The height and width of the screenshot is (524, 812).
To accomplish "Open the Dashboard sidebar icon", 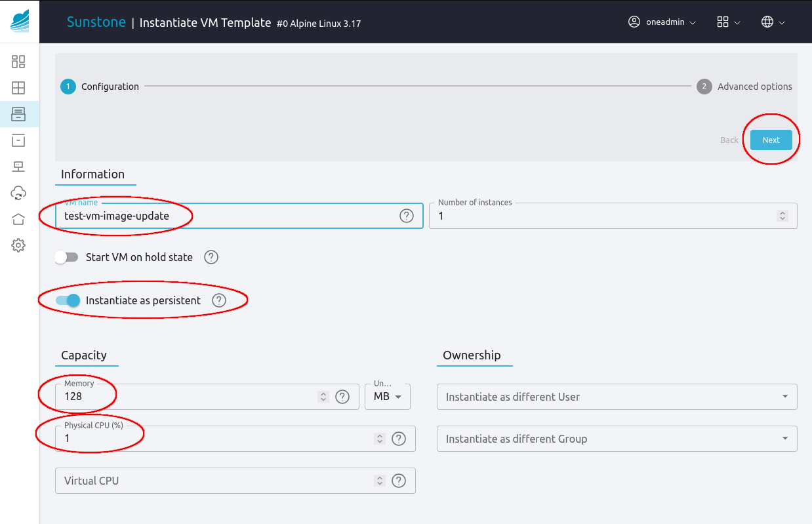I will (18, 62).
